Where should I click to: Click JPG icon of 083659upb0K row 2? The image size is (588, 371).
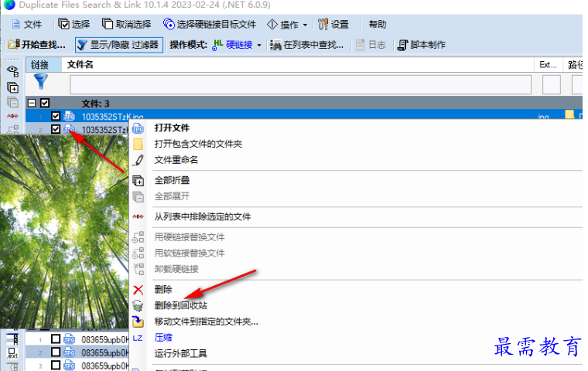(x=70, y=352)
